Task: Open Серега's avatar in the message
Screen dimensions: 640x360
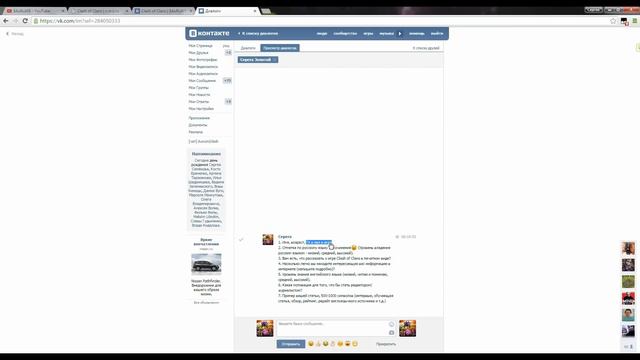Action: click(268, 239)
